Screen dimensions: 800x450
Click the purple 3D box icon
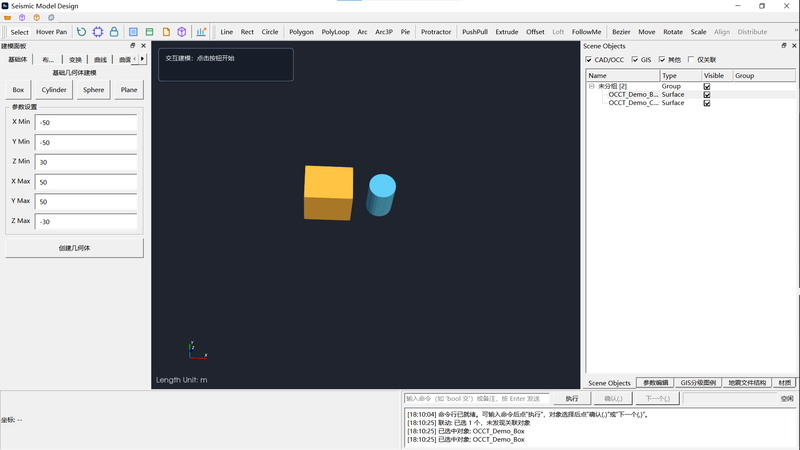[182, 32]
